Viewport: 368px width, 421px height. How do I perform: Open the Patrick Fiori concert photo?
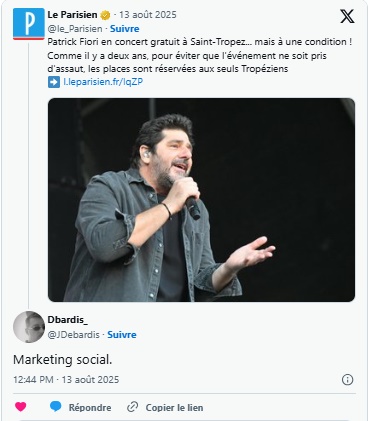(x=201, y=200)
